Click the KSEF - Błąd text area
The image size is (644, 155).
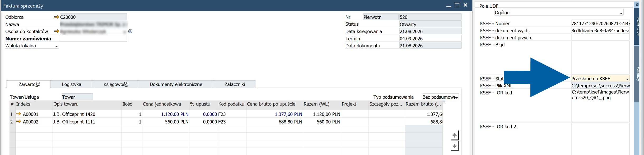(600, 58)
